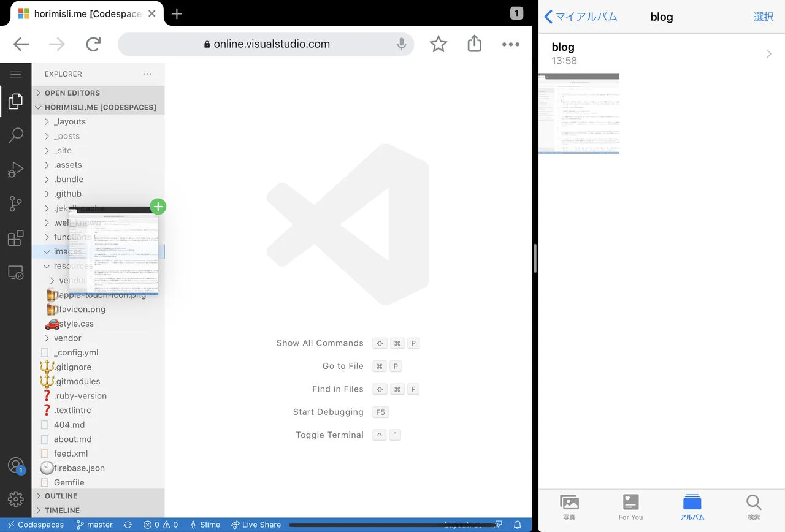The height and width of the screenshot is (532, 785).
Task: Click Slime status bar item
Action: [x=205, y=525]
